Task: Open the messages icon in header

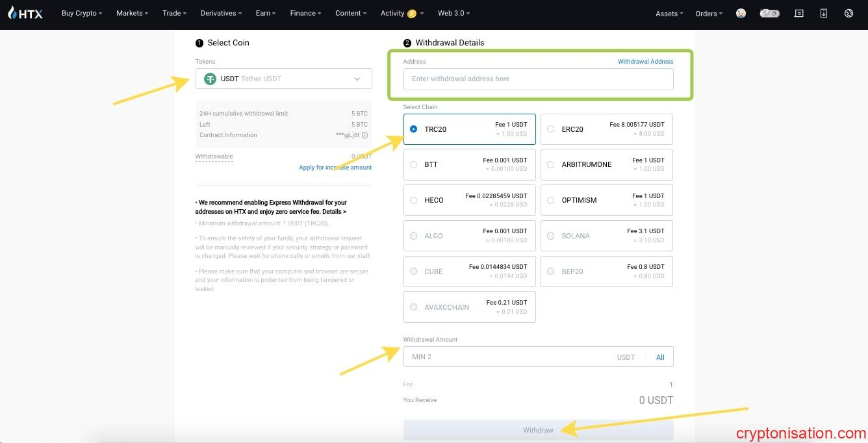Action: [798, 13]
